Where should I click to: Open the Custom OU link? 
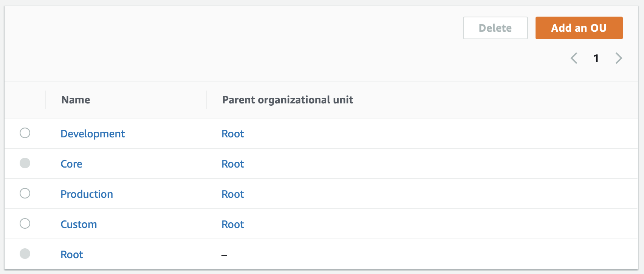tap(79, 224)
